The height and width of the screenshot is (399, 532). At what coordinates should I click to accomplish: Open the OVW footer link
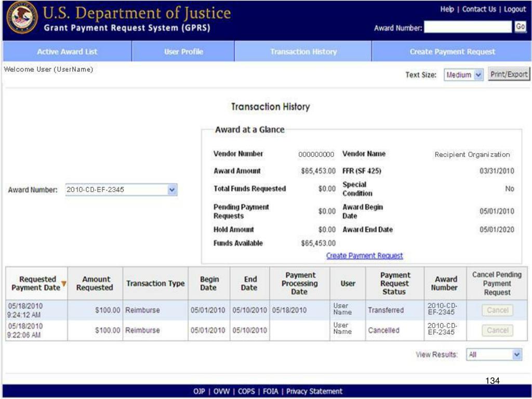coord(221,392)
